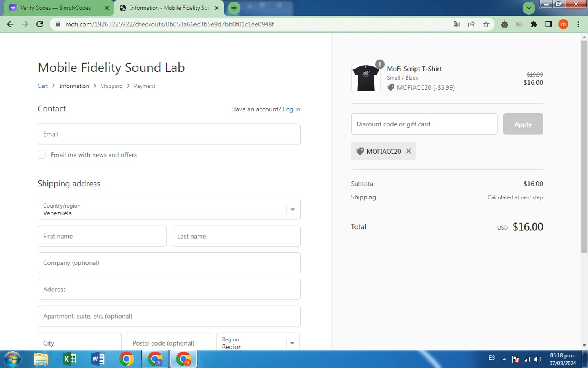Open a new tab with the plus button
The height and width of the screenshot is (368, 588).
234,8
